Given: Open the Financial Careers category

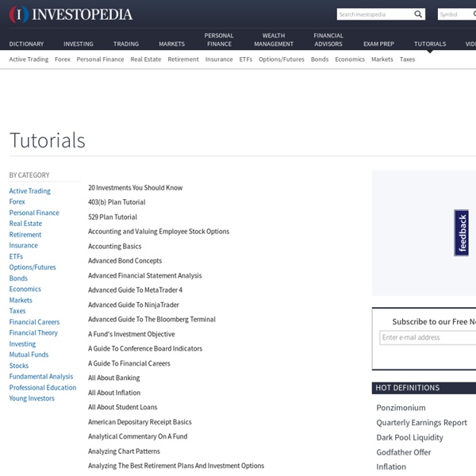Looking at the screenshot, I should 34,322.
